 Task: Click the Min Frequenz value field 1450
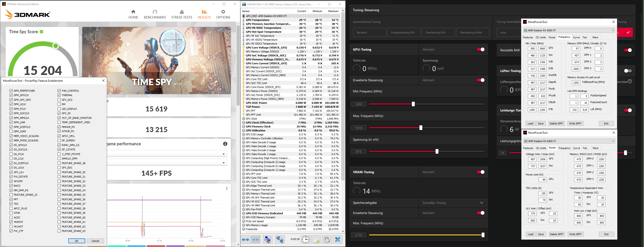coord(359,104)
